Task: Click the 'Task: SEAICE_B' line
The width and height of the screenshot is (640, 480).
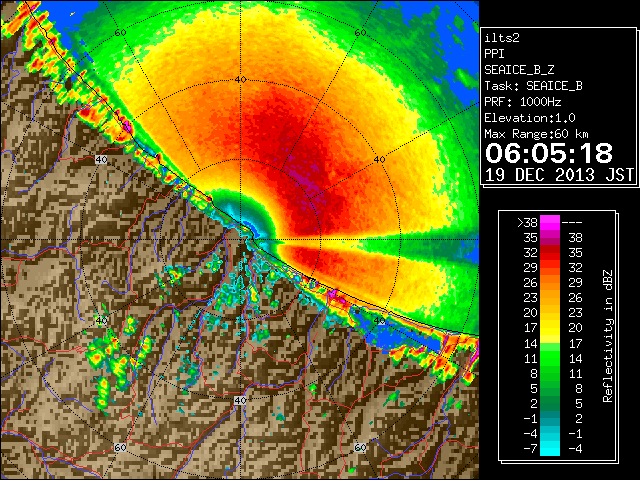Action: 533,86
